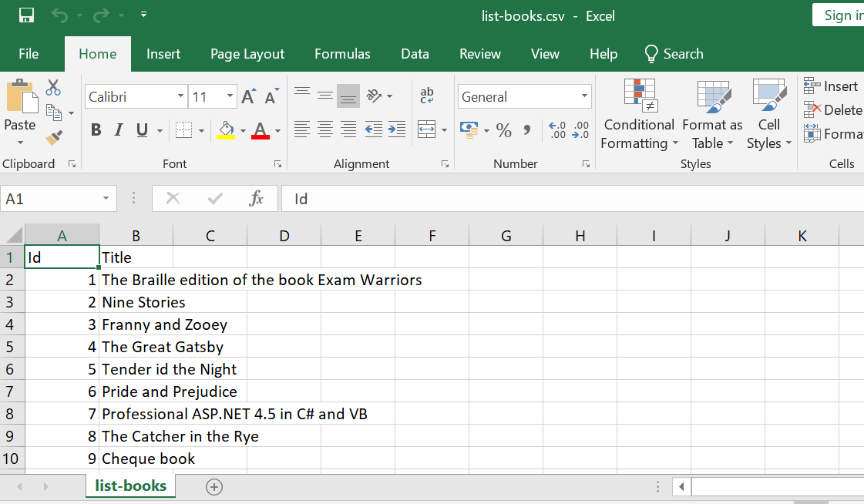
Task: Apply bold formatting to the selection
Action: click(96, 129)
